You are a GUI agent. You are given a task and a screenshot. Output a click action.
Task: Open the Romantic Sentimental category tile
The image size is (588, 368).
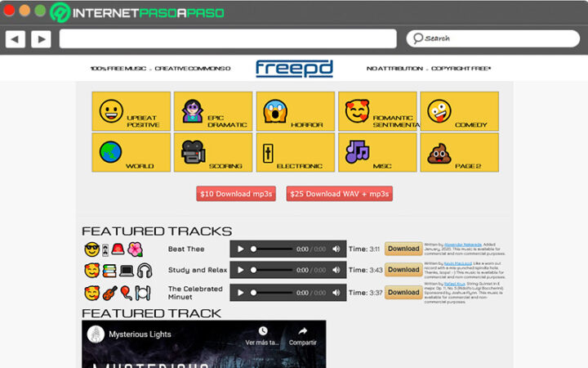point(377,111)
